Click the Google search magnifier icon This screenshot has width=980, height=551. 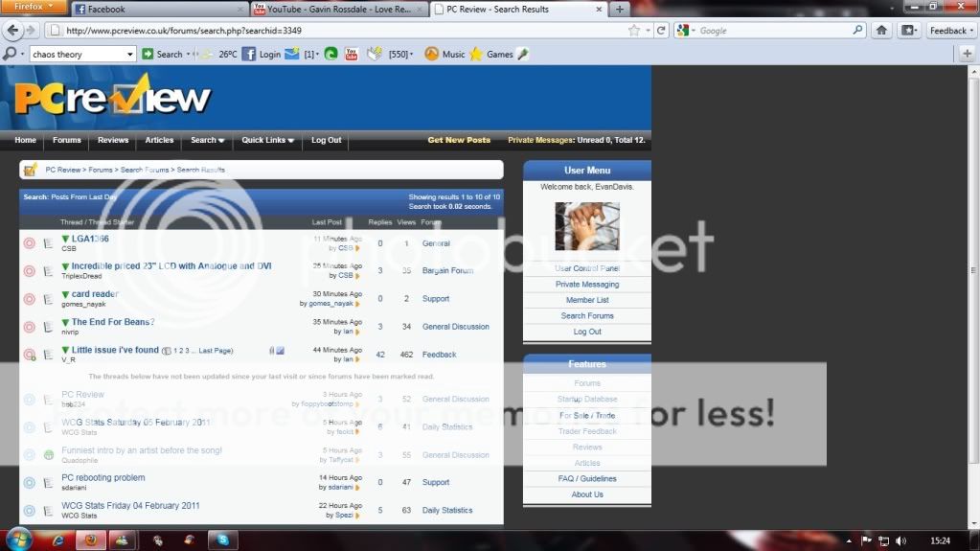[x=857, y=30]
